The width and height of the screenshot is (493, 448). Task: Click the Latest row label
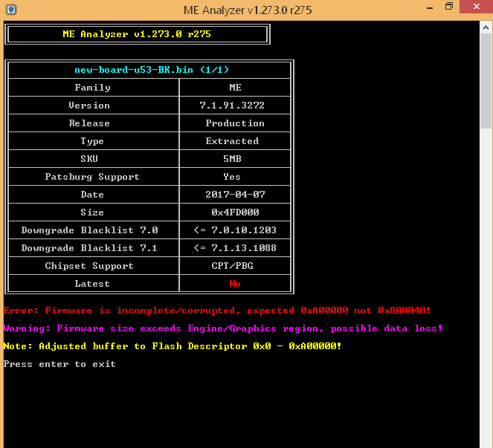pos(92,284)
